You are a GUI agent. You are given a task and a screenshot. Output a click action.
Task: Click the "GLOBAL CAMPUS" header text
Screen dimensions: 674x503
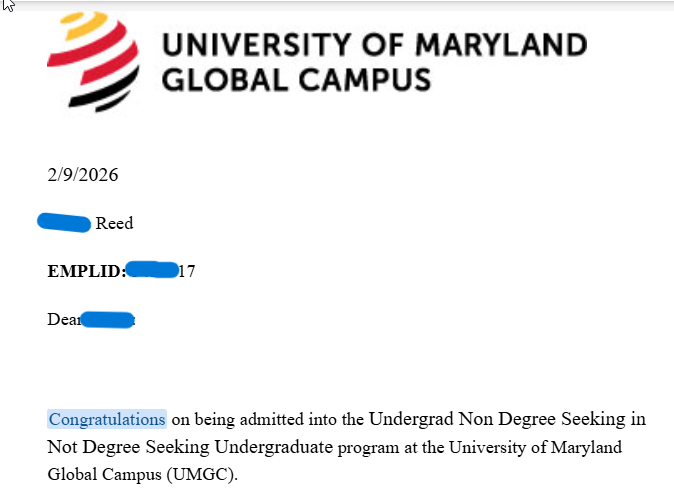click(296, 79)
